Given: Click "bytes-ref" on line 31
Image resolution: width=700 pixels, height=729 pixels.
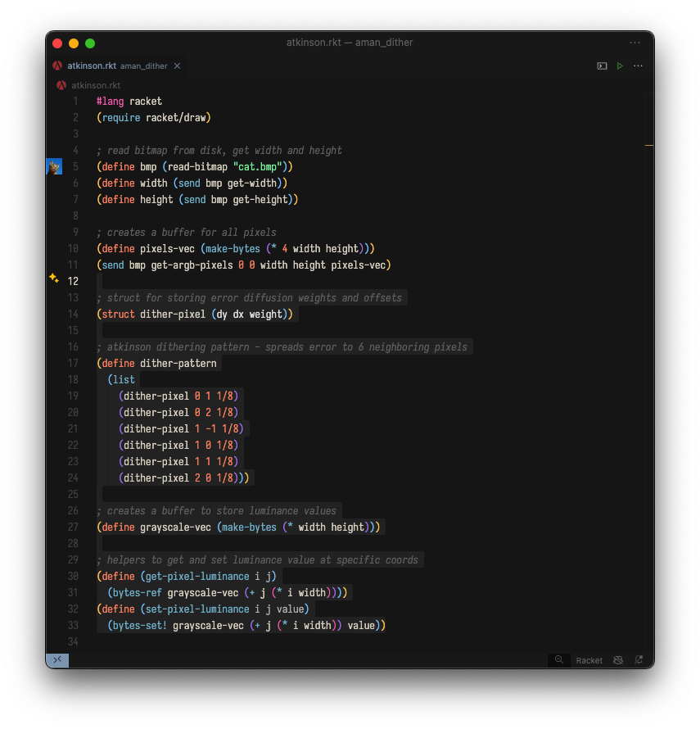Looking at the screenshot, I should pyautogui.click(x=137, y=593).
